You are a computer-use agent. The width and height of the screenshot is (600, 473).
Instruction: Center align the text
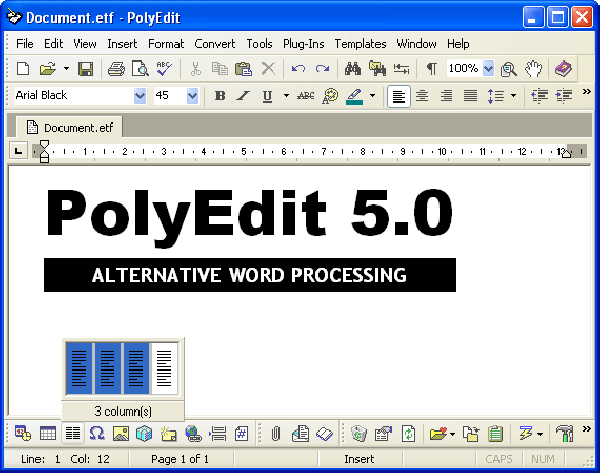422,96
